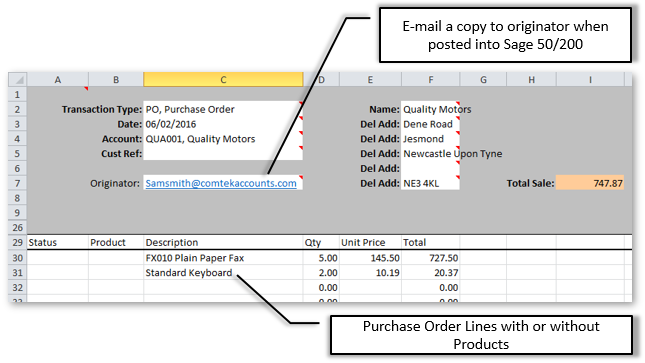Select row 31 header

pyautogui.click(x=18, y=272)
